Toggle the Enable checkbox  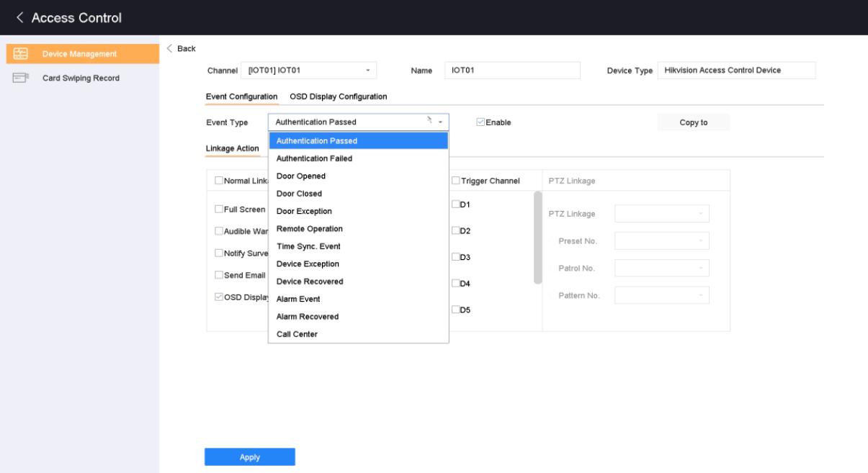[x=480, y=122]
